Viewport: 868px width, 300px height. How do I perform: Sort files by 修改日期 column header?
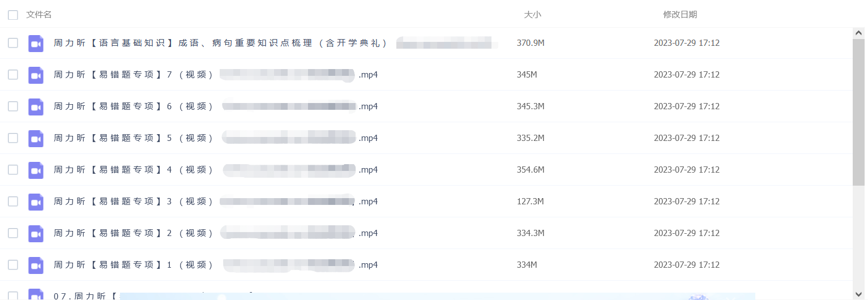[680, 15]
